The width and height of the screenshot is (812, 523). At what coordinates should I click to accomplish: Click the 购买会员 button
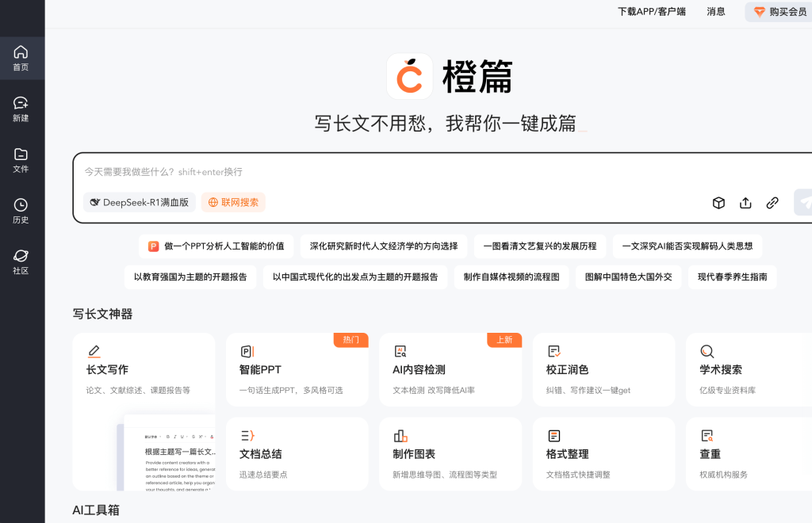coord(779,12)
